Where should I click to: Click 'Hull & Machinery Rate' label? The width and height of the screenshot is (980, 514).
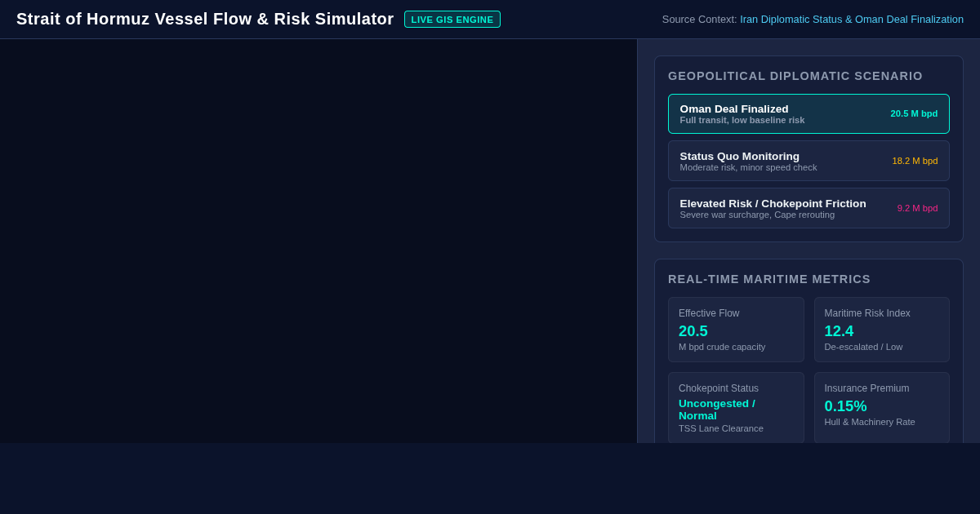[x=870, y=422]
